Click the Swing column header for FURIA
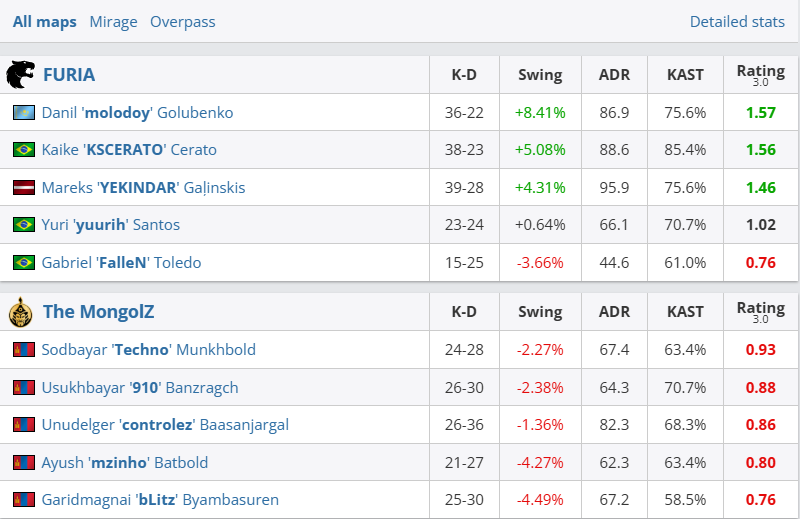The width and height of the screenshot is (800, 519). click(540, 75)
